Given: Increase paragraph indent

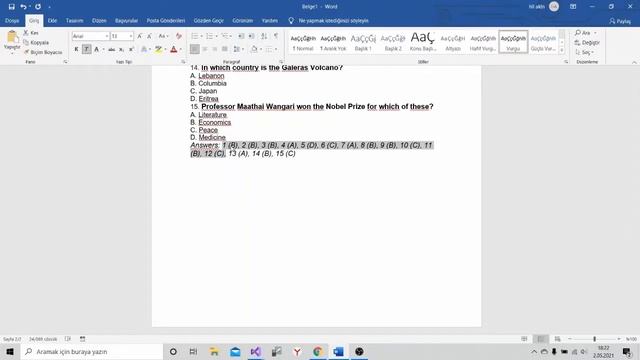Looking at the screenshot, I should click(251, 36).
